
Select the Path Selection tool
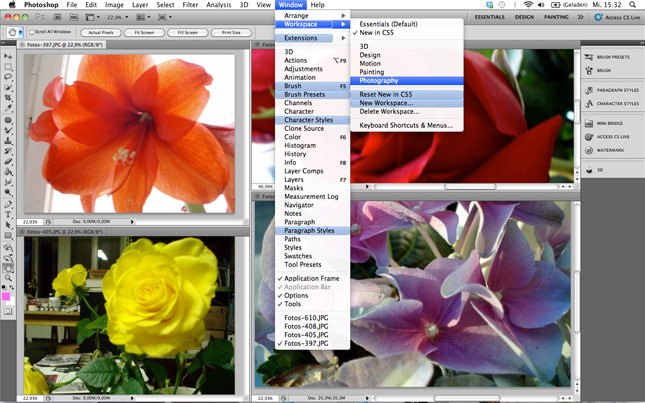point(8,225)
